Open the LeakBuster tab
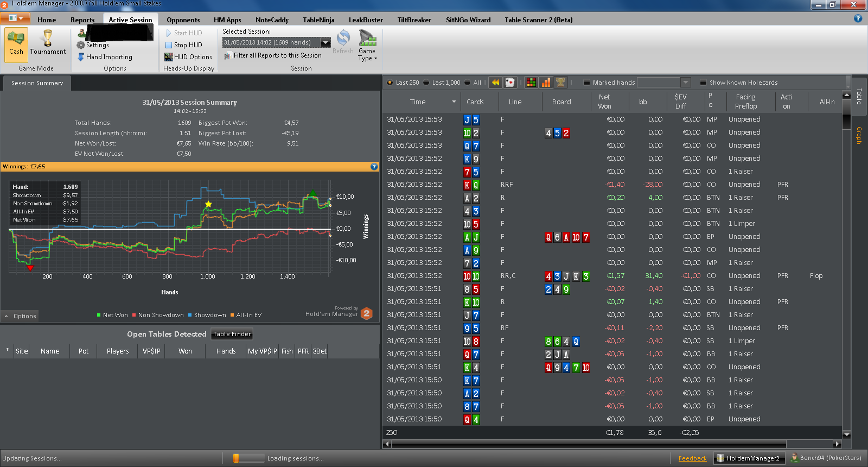Screen dimensions: 868x467 click(x=366, y=20)
